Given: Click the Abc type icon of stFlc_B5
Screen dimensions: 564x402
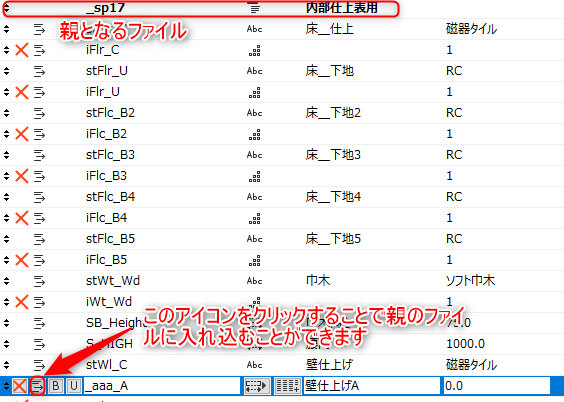Looking at the screenshot, I should pos(255,239).
